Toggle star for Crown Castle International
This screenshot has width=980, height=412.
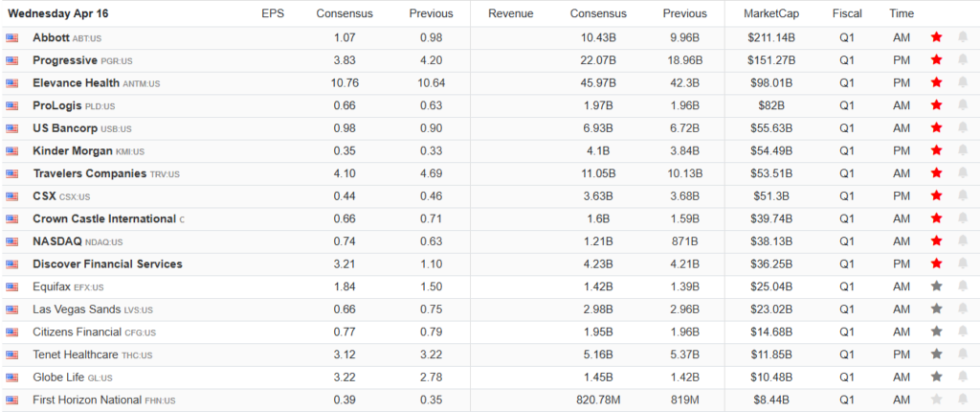point(936,218)
